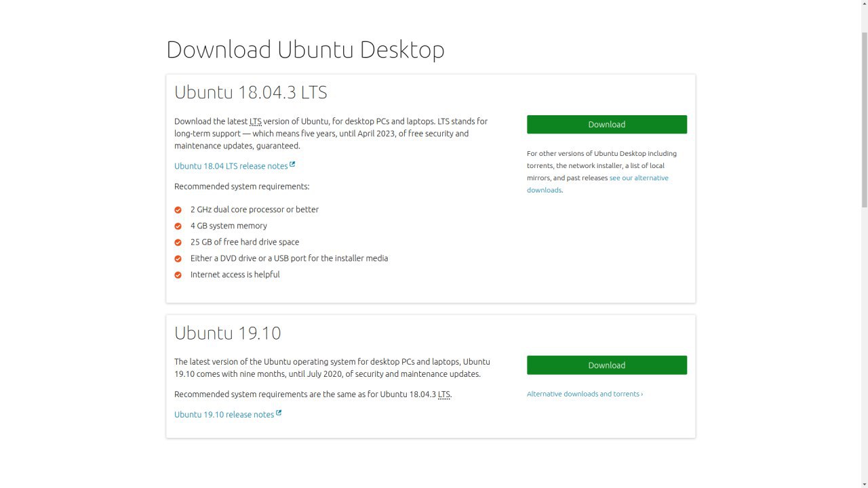
Task: Click '4 GB system memory' text
Action: click(x=229, y=226)
